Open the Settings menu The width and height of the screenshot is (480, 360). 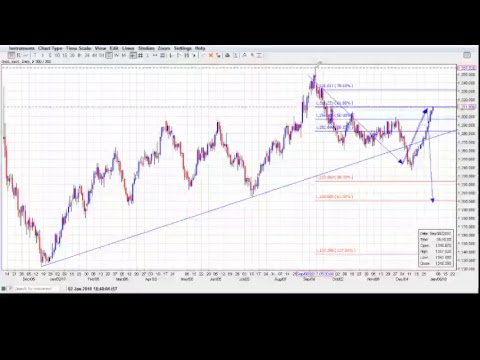(x=183, y=48)
